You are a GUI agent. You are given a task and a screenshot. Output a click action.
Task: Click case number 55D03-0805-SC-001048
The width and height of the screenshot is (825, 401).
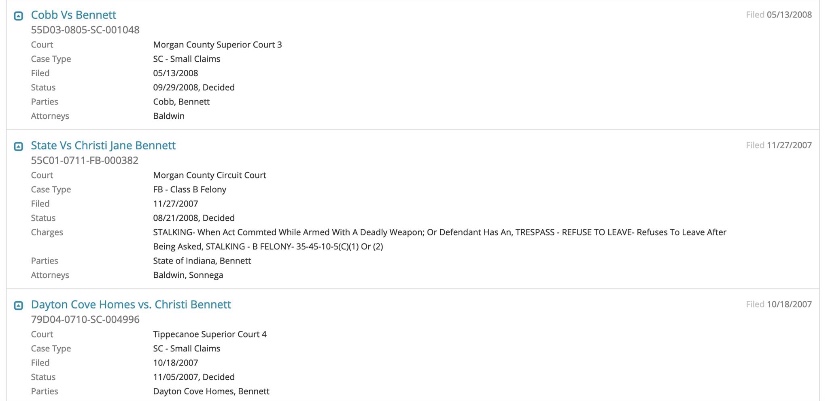pos(85,30)
